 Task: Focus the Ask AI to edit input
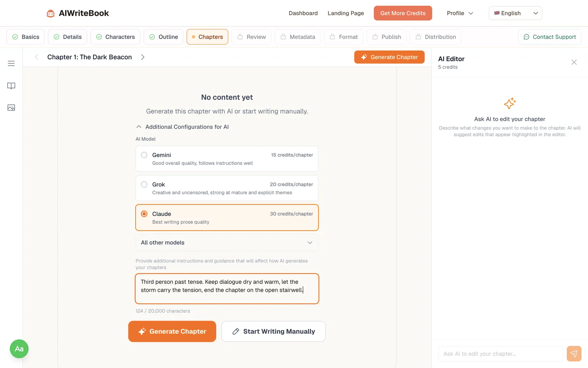point(501,354)
